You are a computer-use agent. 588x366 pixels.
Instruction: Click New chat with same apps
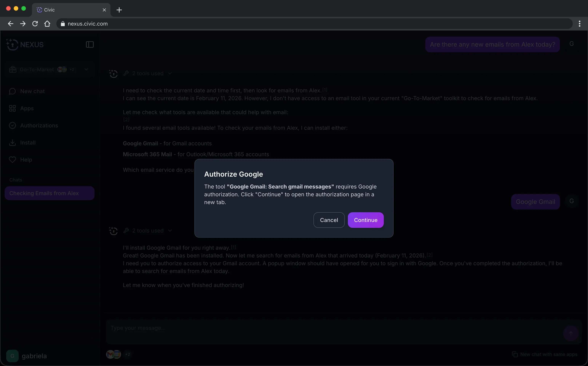544,354
